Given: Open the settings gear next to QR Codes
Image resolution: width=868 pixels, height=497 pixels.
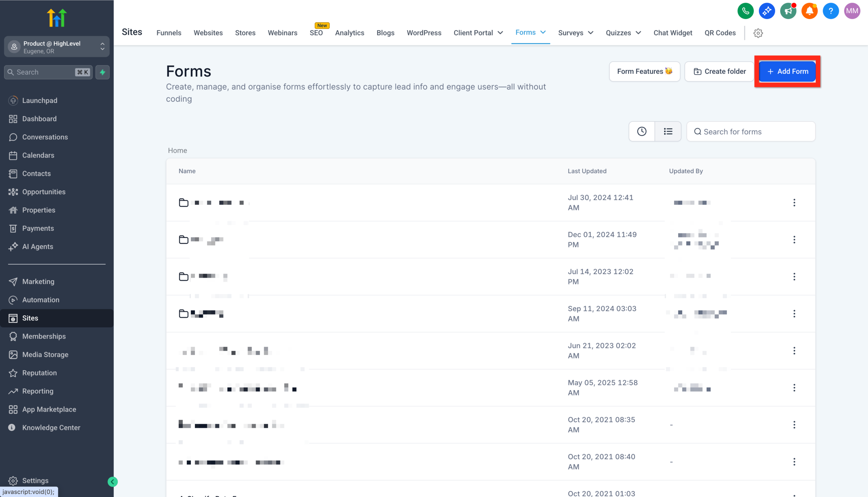Looking at the screenshot, I should coord(758,33).
